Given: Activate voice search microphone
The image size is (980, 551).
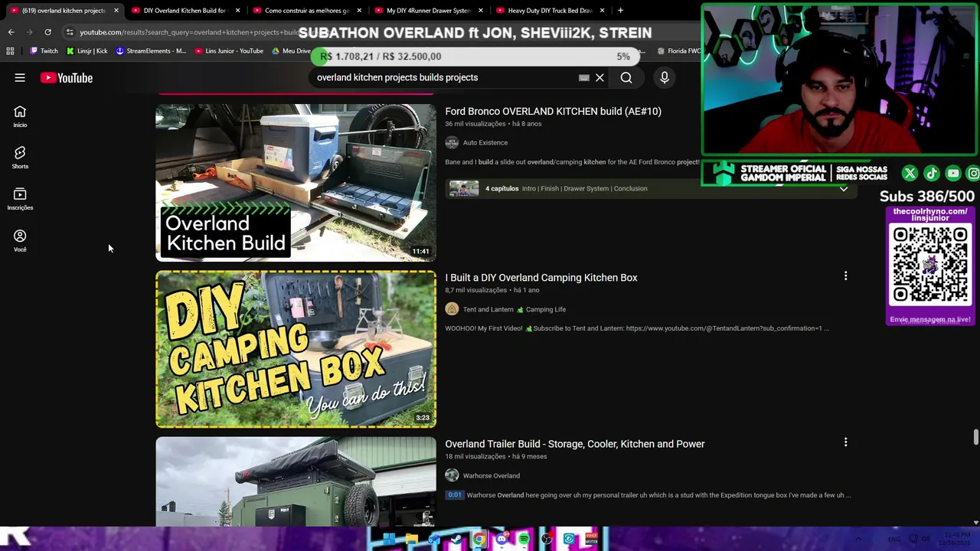Looking at the screenshot, I should coord(665,77).
